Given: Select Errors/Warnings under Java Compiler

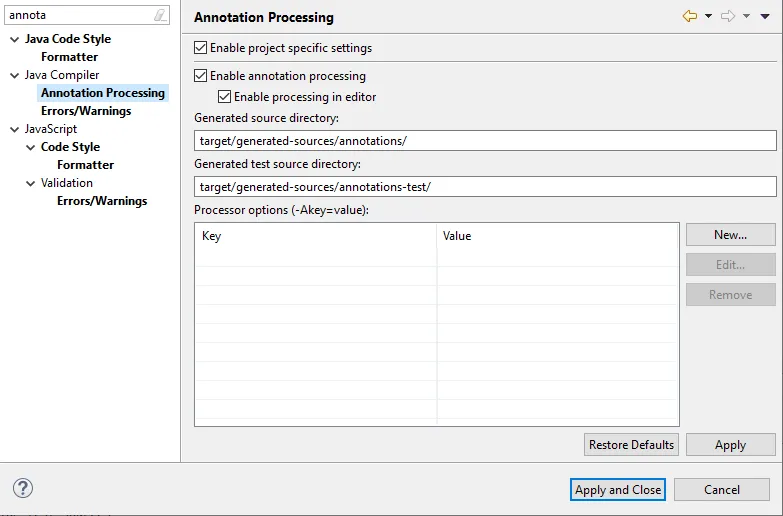Looking at the screenshot, I should [86, 111].
